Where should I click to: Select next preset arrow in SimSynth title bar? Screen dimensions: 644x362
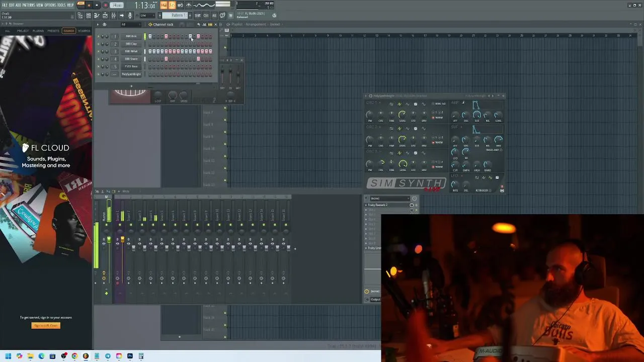pyautogui.click(x=493, y=96)
